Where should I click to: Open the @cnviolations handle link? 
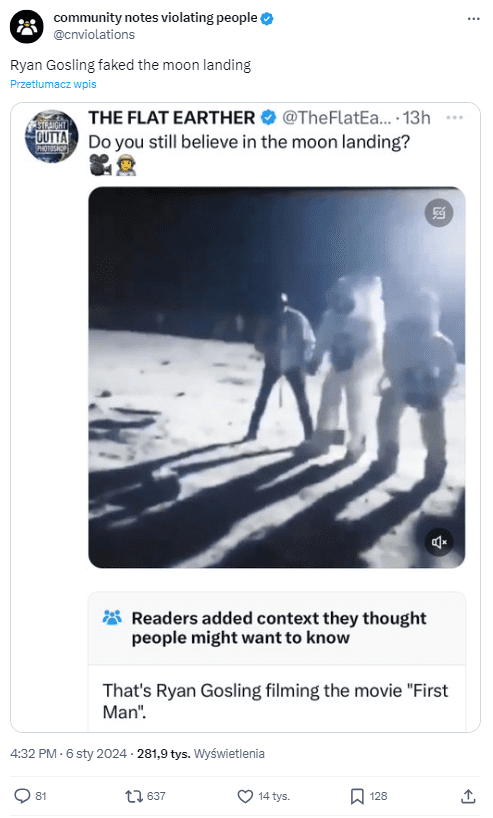click(x=94, y=34)
